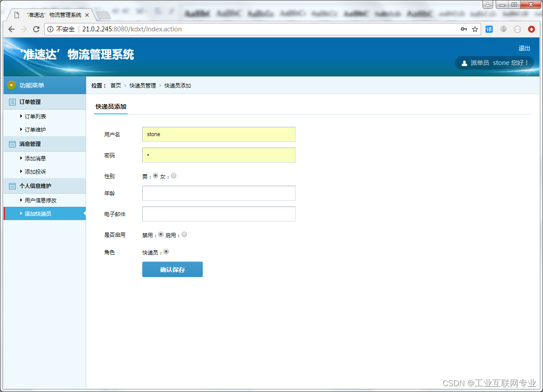Click 快递员添加 in the breadcrumb
543x392 pixels.
(178, 86)
